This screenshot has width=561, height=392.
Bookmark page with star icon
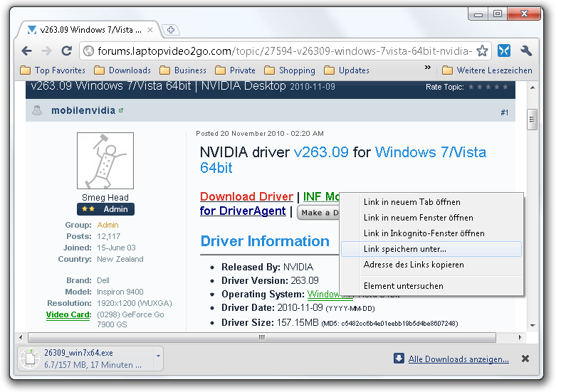(x=482, y=51)
